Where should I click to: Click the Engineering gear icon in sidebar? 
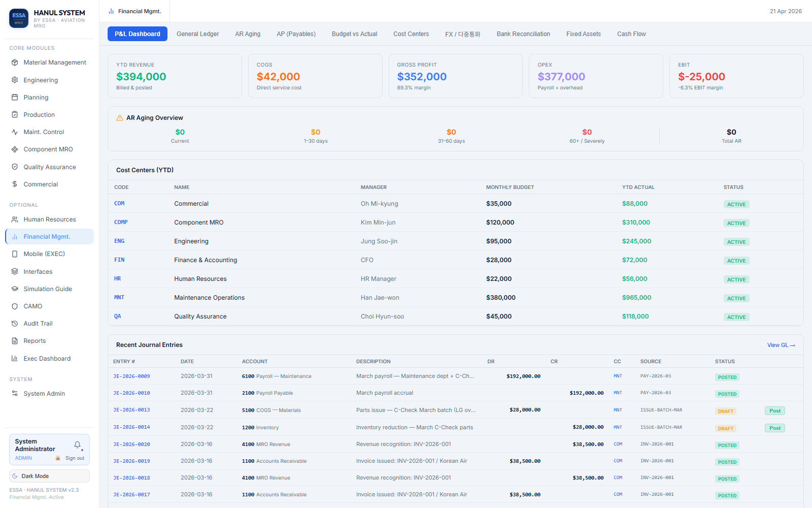pos(15,80)
